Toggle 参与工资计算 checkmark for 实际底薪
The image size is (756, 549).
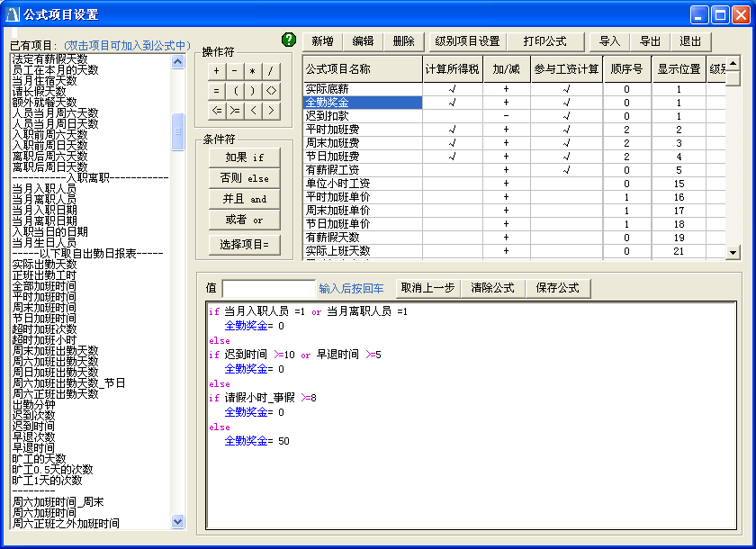pyautogui.click(x=566, y=89)
